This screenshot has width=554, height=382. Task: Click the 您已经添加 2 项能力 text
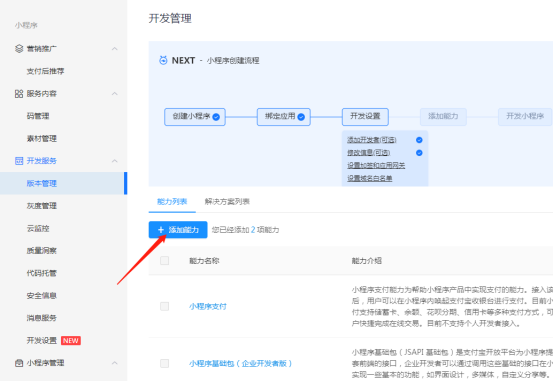tap(246, 230)
